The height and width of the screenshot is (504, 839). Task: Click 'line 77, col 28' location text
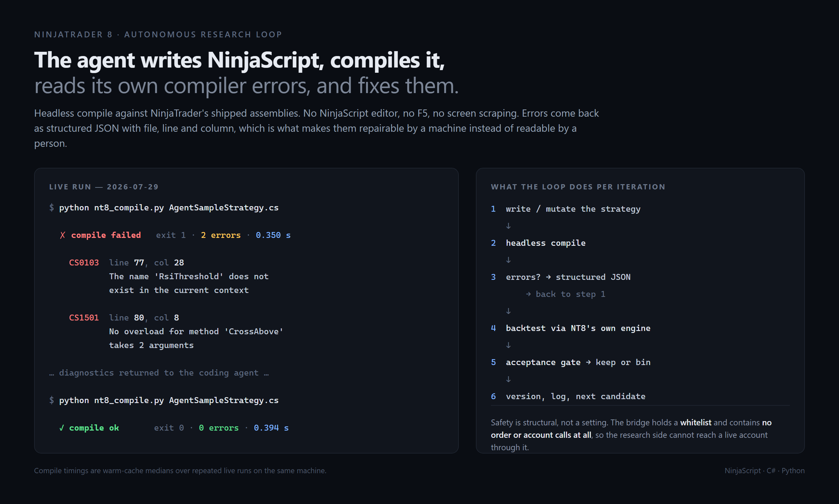click(x=146, y=263)
